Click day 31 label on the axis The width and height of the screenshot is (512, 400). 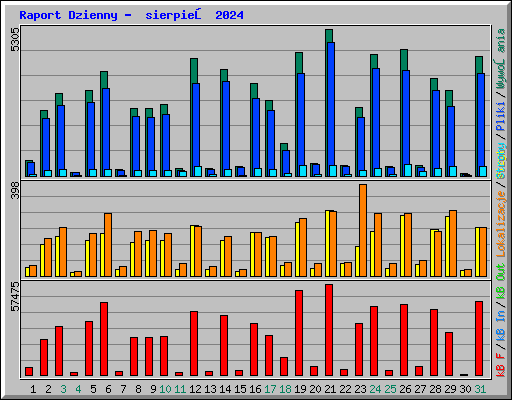pyautogui.click(x=480, y=389)
